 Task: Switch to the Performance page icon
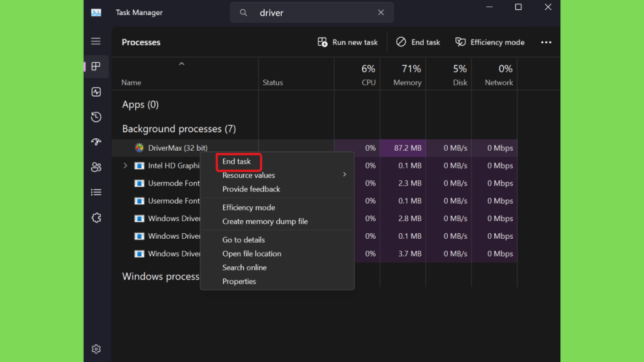click(x=96, y=92)
